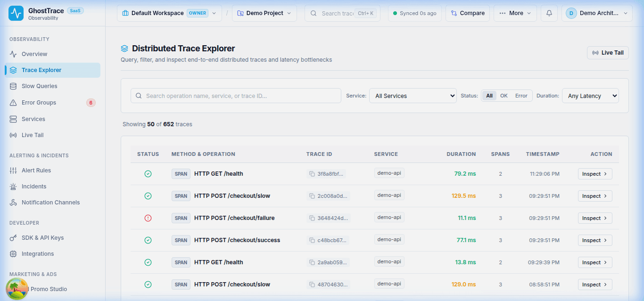Click the red error status icon for checkout/failure

click(148, 218)
